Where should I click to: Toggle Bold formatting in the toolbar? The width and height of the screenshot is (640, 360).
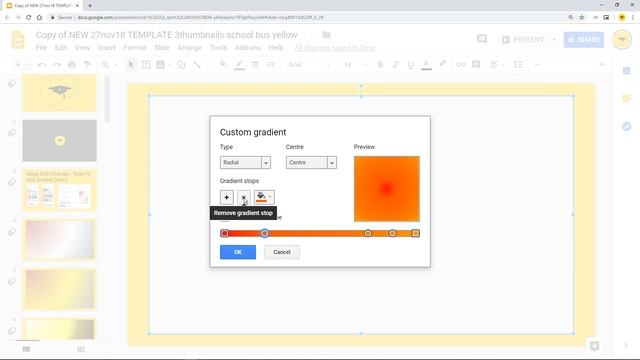click(x=380, y=64)
